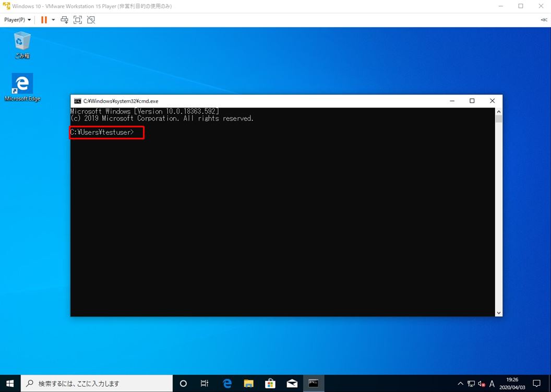Click the cmd scrollbar up arrow

tap(499, 112)
